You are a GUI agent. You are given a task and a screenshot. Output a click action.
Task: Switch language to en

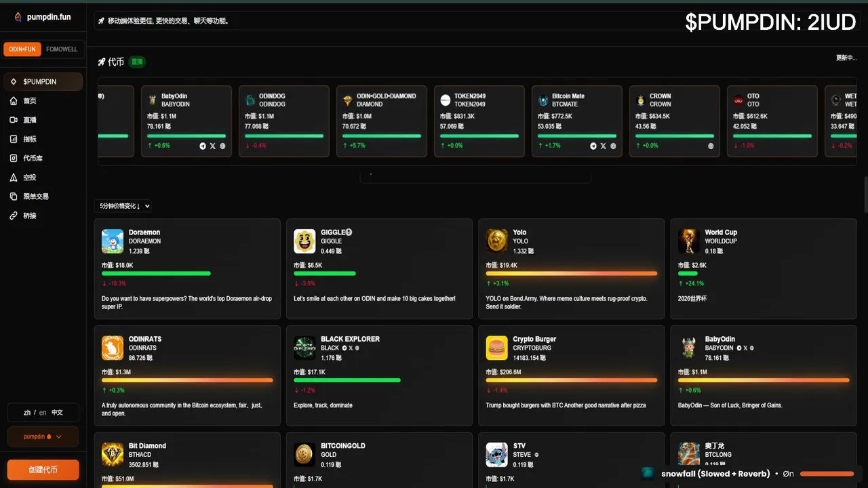coord(43,412)
